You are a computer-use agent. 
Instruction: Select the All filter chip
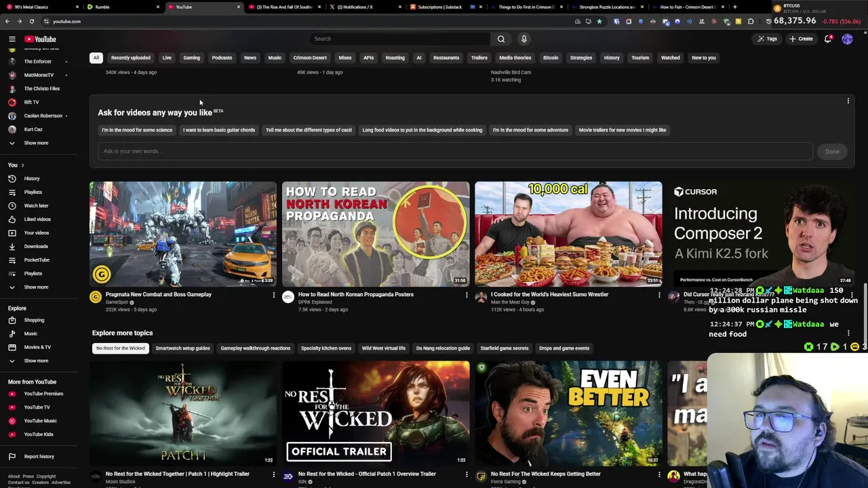click(96, 58)
